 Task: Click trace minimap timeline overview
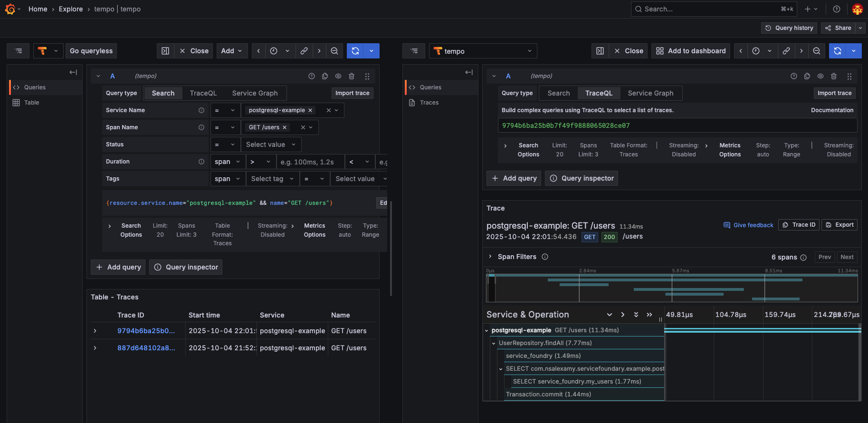coord(672,288)
